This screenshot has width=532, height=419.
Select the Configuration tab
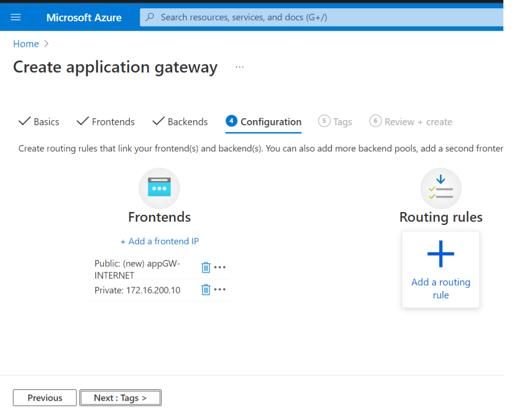coord(264,122)
